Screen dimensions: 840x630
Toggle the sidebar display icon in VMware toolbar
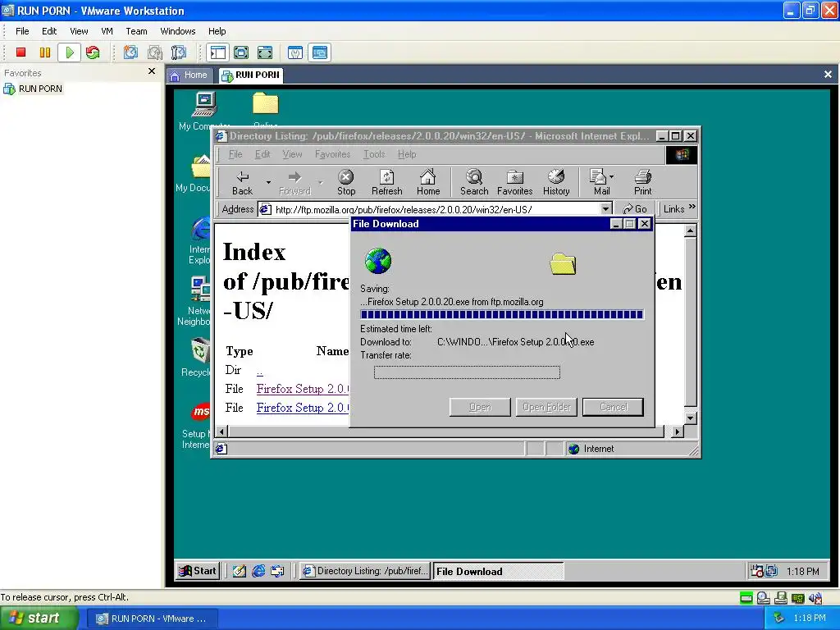[217, 52]
